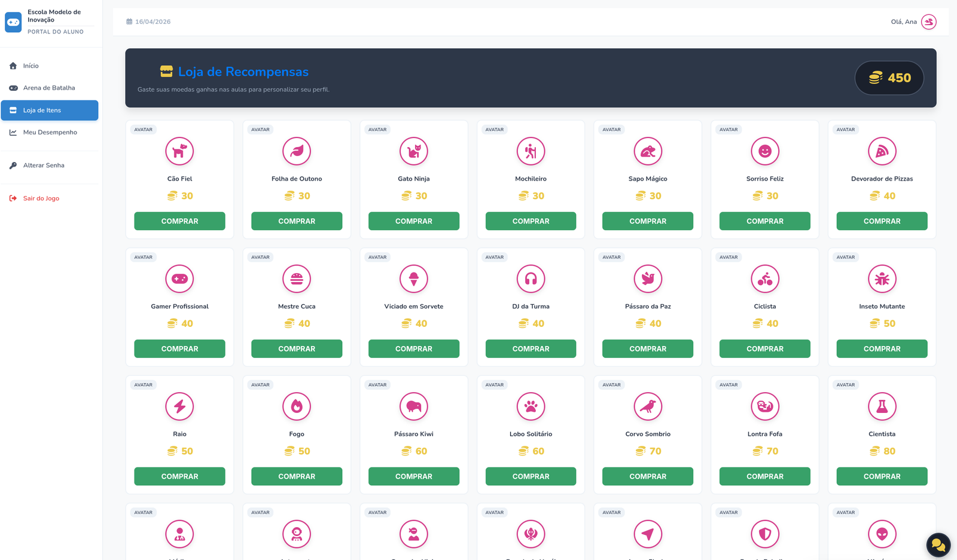The height and width of the screenshot is (560, 957).
Task: Click the user profile avatar beside Olá, Ana
Action: pos(928,22)
